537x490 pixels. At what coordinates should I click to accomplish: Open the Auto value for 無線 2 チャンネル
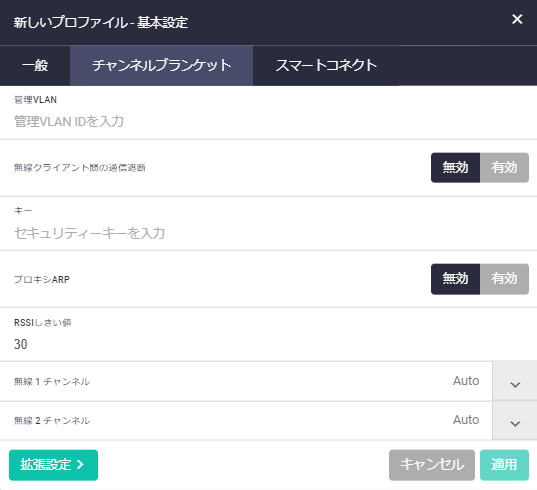(x=466, y=420)
